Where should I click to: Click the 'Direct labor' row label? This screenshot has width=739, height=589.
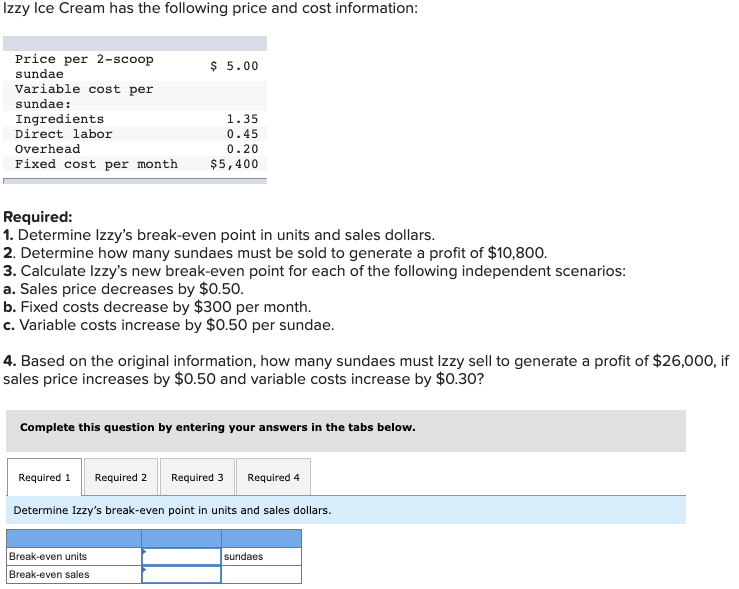[x=64, y=134]
